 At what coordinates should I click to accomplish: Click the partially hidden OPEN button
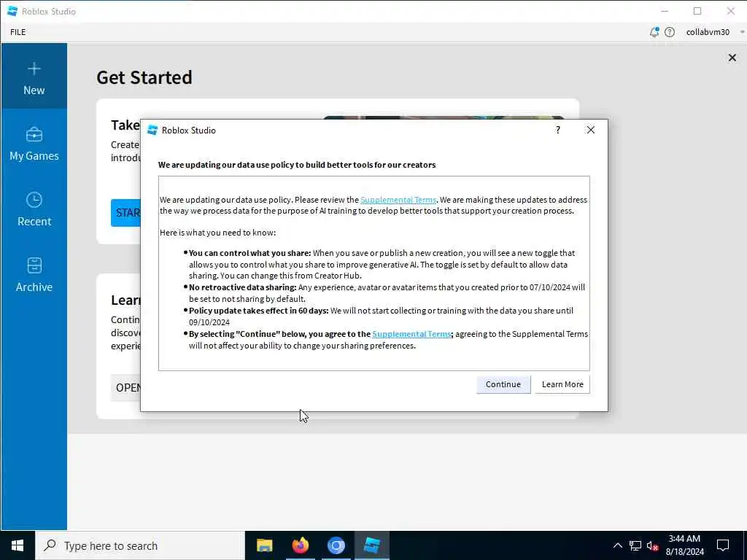click(125, 388)
